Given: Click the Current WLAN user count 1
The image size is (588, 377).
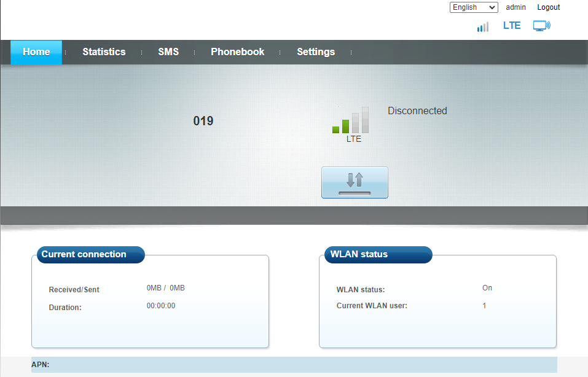Looking at the screenshot, I should (484, 306).
